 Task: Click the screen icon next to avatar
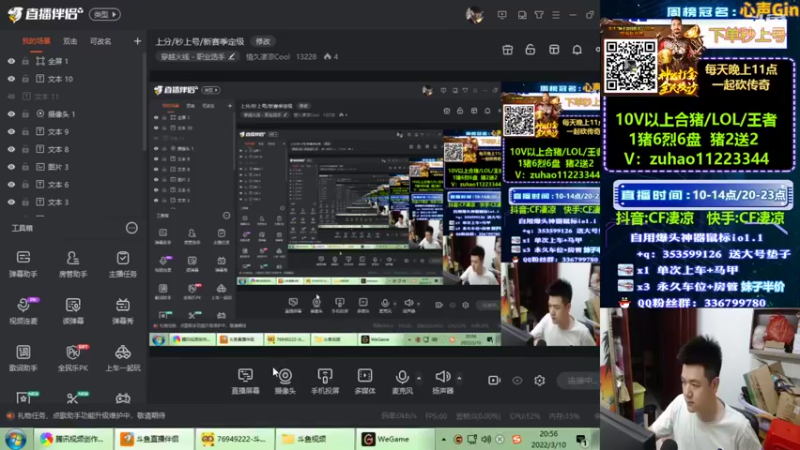point(502,15)
